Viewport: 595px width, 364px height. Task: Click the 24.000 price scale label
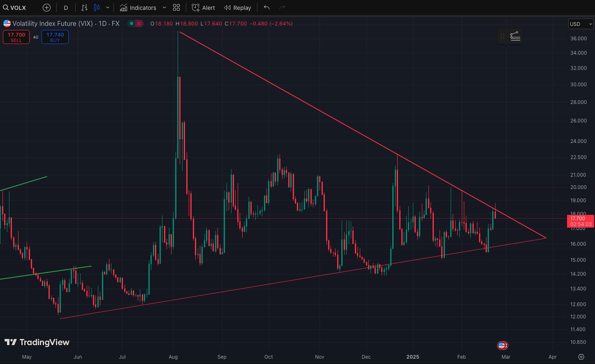coord(579,141)
